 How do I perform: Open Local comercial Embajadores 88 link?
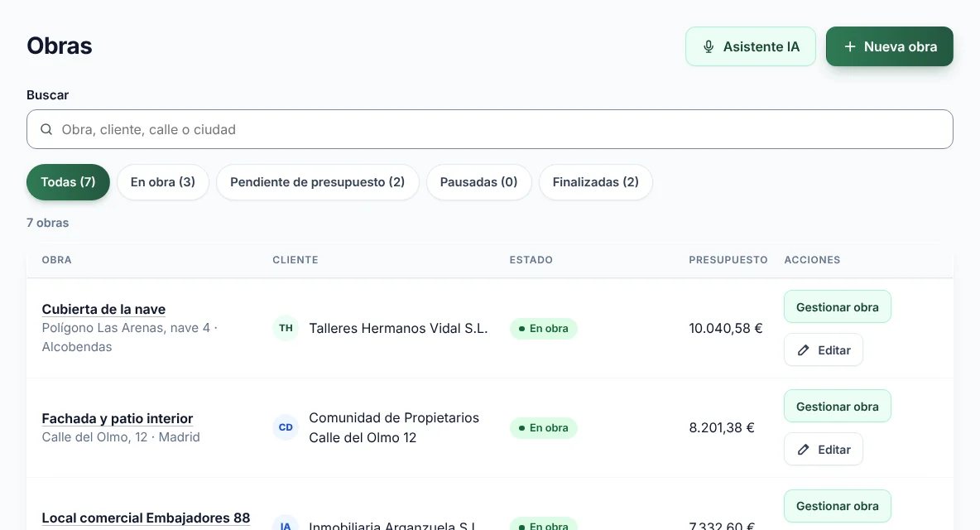146,518
